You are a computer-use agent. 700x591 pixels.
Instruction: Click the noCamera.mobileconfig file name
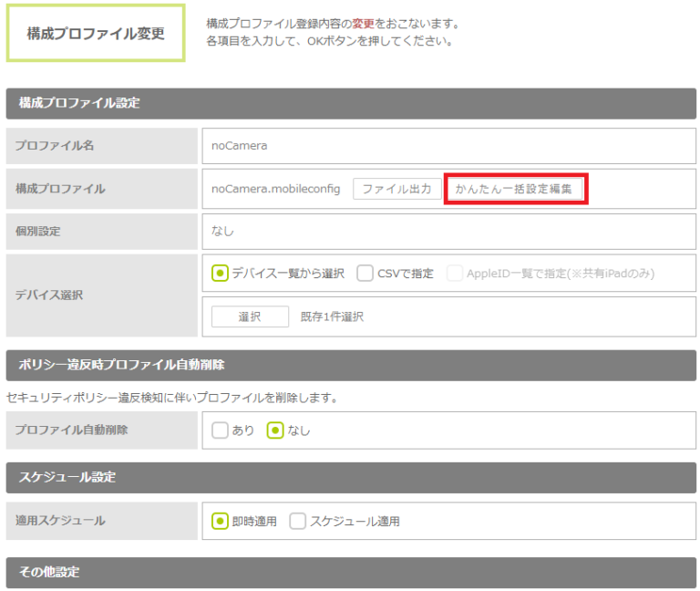pos(275,189)
